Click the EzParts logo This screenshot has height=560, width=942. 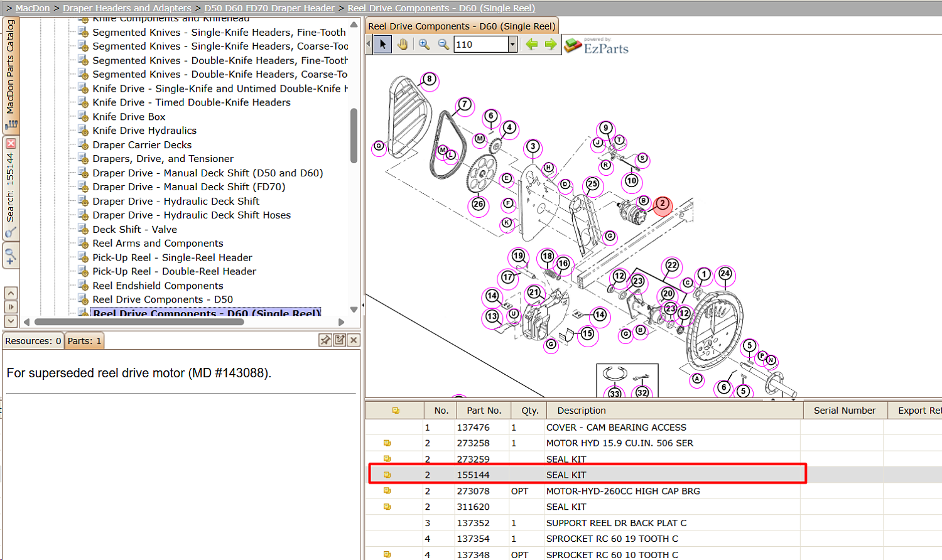597,46
